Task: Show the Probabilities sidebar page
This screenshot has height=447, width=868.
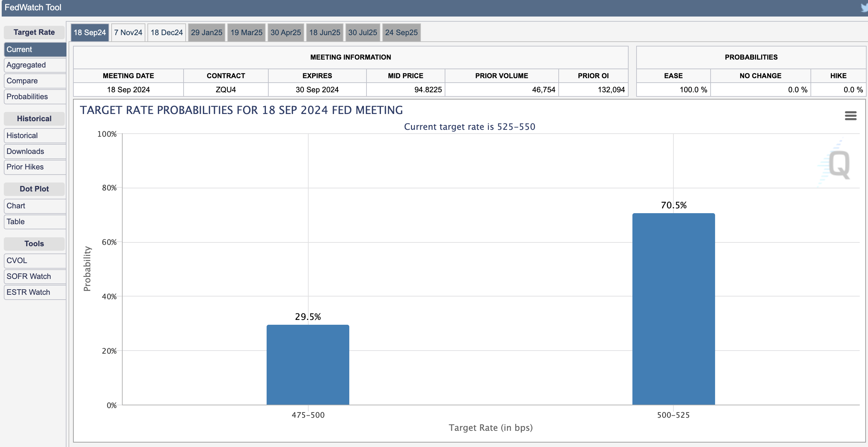Action: [x=35, y=97]
